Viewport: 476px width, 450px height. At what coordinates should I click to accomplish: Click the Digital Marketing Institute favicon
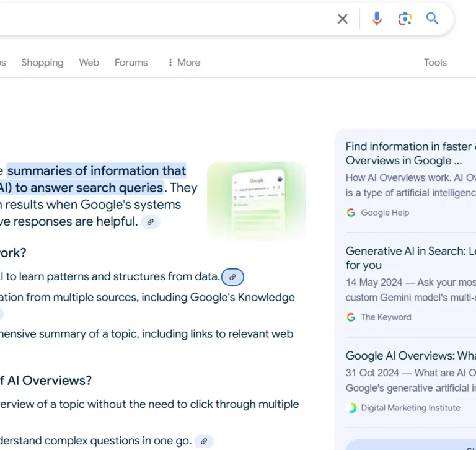[351, 407]
